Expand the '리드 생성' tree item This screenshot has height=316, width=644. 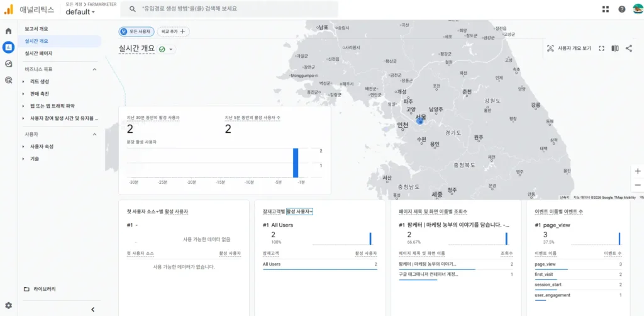(x=23, y=82)
